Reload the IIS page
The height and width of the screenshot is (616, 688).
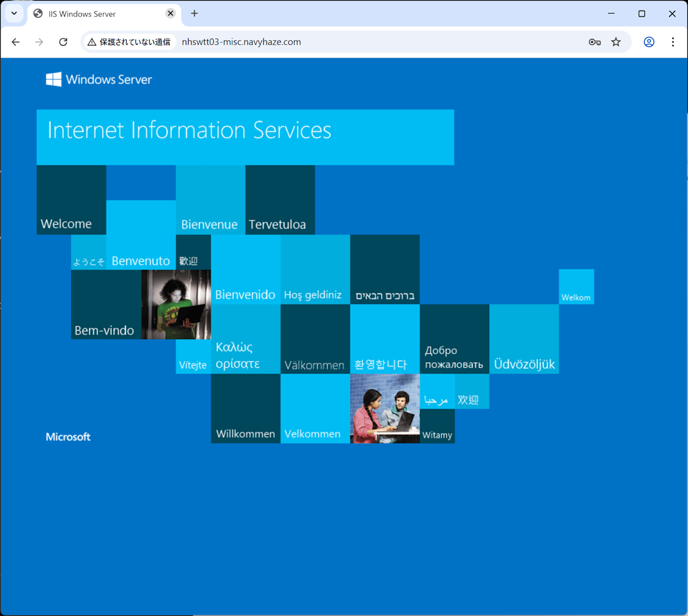point(63,42)
